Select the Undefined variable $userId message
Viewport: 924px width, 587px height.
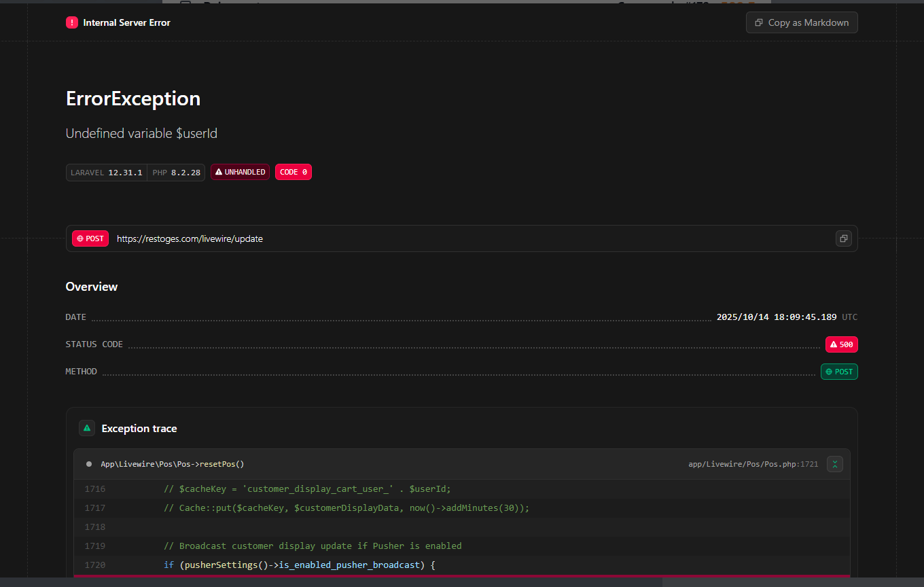point(141,133)
